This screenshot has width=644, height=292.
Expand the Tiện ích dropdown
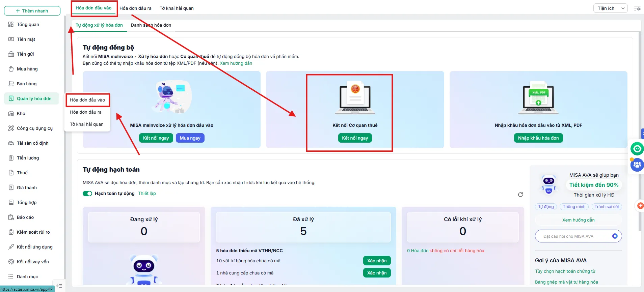(x=610, y=8)
